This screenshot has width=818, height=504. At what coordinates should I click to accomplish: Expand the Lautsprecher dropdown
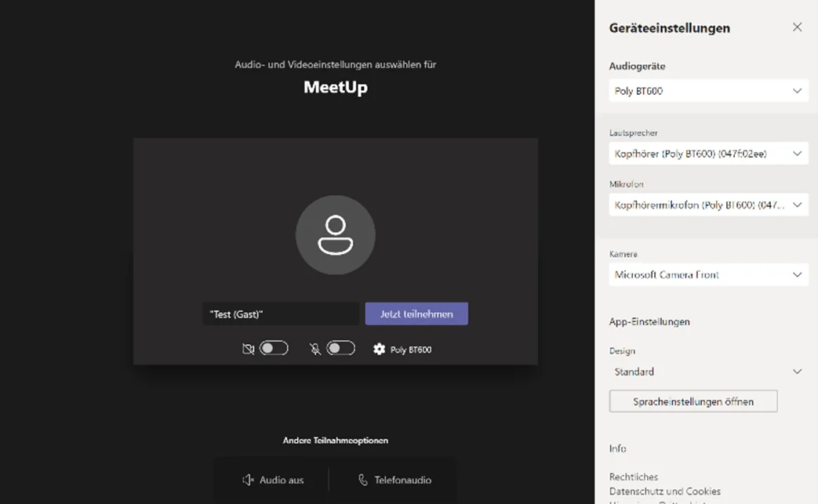point(708,154)
